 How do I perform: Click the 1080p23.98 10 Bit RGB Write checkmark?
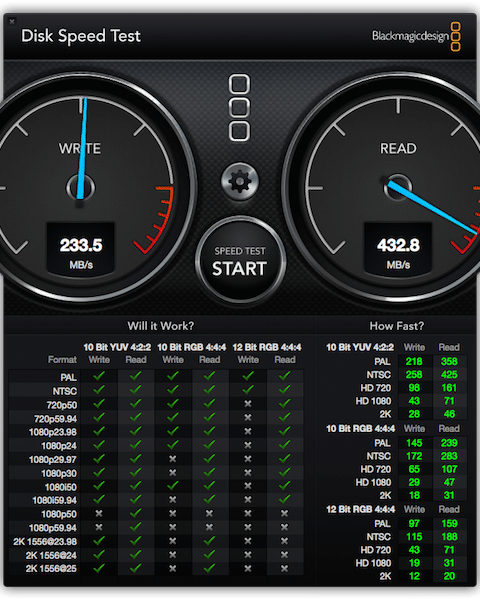pyautogui.click(x=173, y=431)
